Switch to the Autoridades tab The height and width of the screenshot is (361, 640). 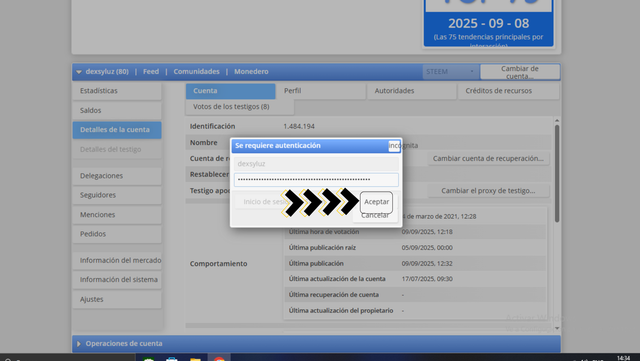pos(411,91)
